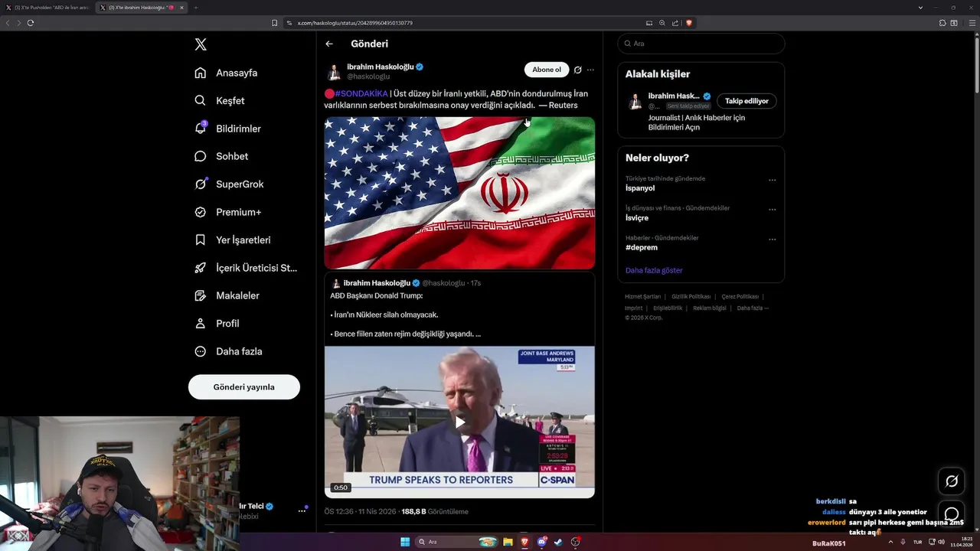980x551 pixels.
Task: Click the Ara search field on X
Action: (701, 44)
